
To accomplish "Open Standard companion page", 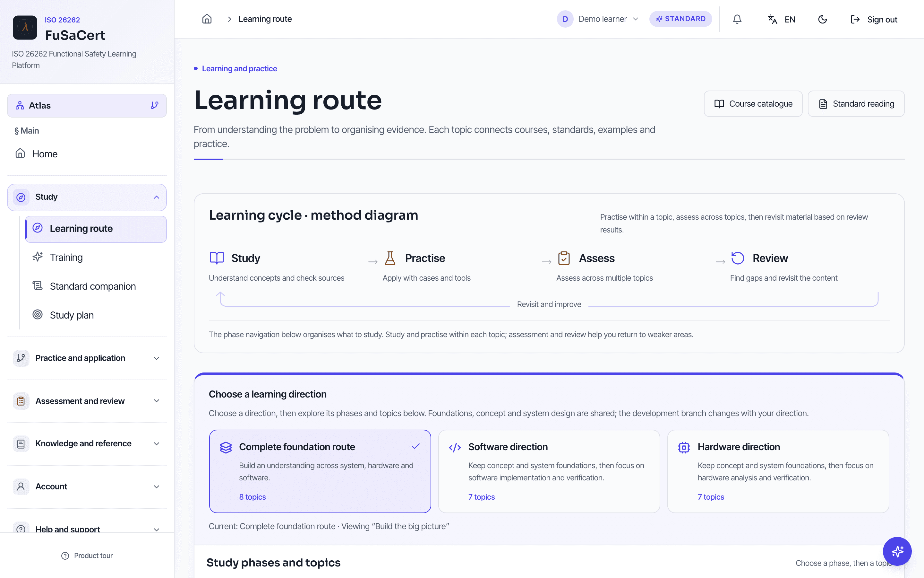I will coord(96,286).
